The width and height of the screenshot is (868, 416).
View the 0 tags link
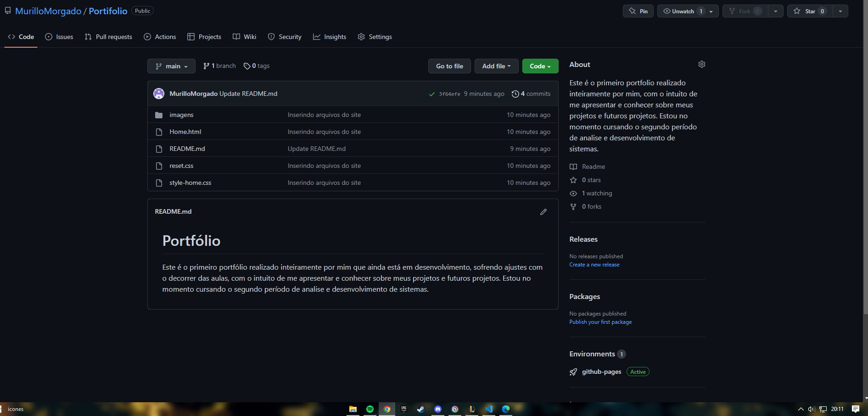pyautogui.click(x=257, y=66)
